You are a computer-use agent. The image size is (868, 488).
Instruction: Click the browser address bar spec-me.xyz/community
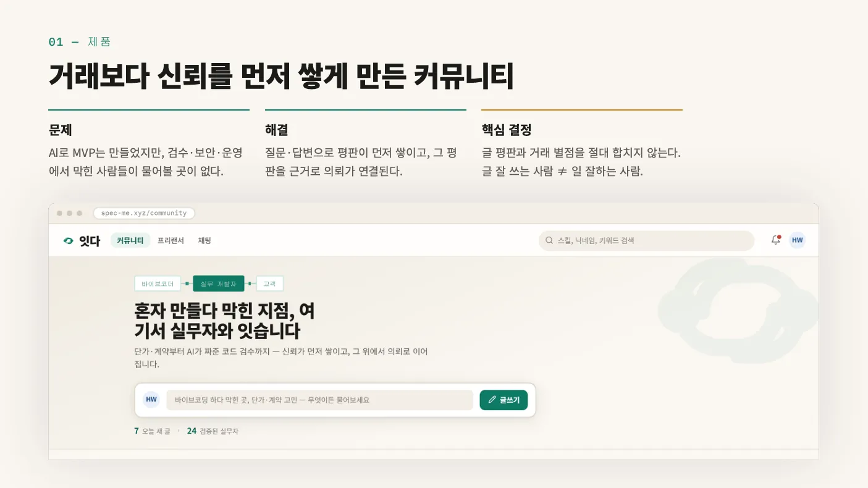[144, 213]
